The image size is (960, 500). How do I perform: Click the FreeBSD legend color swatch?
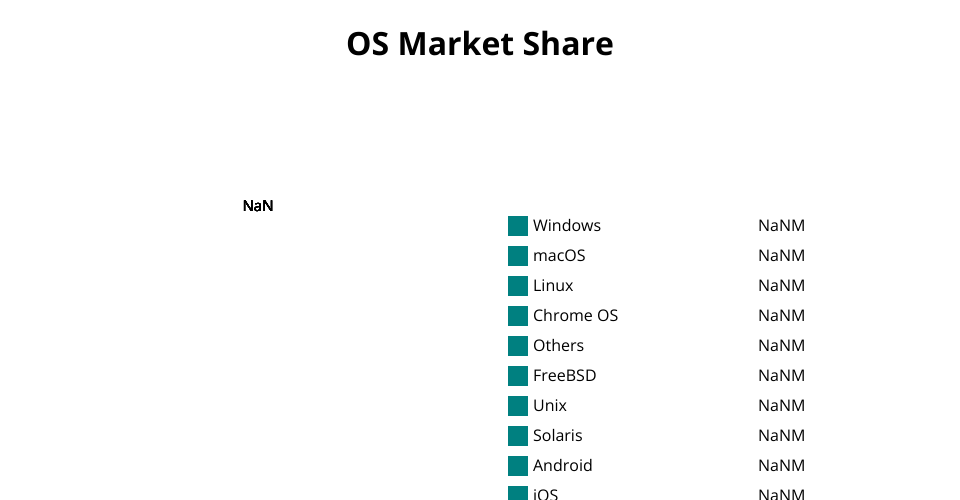pos(518,376)
